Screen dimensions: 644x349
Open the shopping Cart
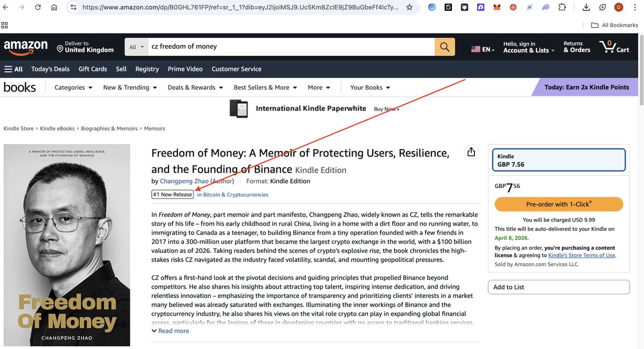click(x=614, y=47)
